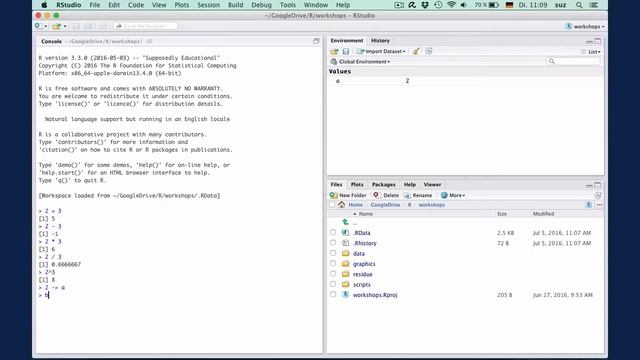This screenshot has width=640, height=360.
Task: Go to Home in Files breadcrumb
Action: pos(355,205)
